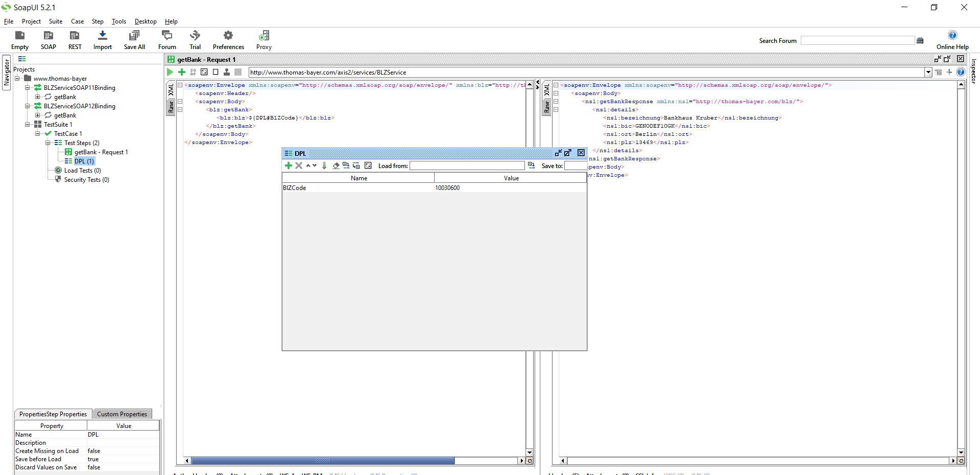
Task: Collapse TestCase 1 node
Action: (x=38, y=134)
